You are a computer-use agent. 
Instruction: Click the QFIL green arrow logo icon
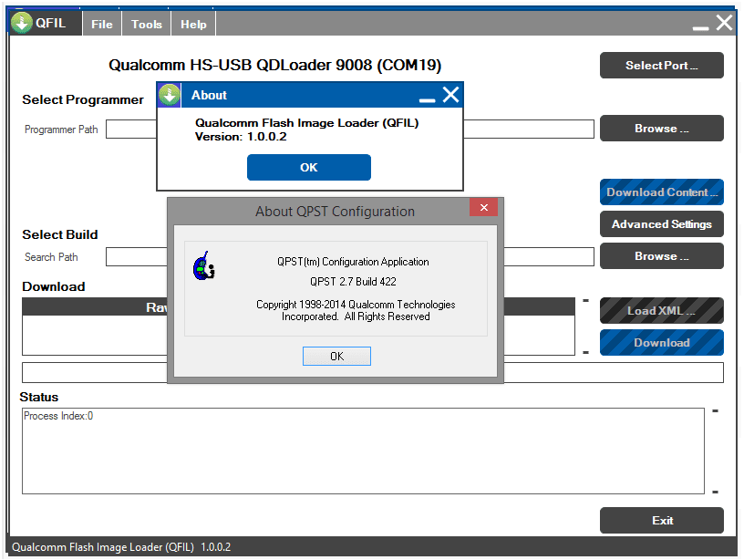tap(21, 23)
